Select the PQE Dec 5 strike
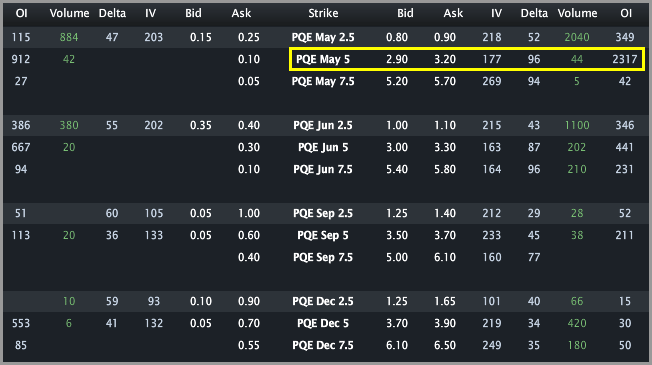Screen dimensions: 652x365 pyautogui.click(x=323, y=323)
